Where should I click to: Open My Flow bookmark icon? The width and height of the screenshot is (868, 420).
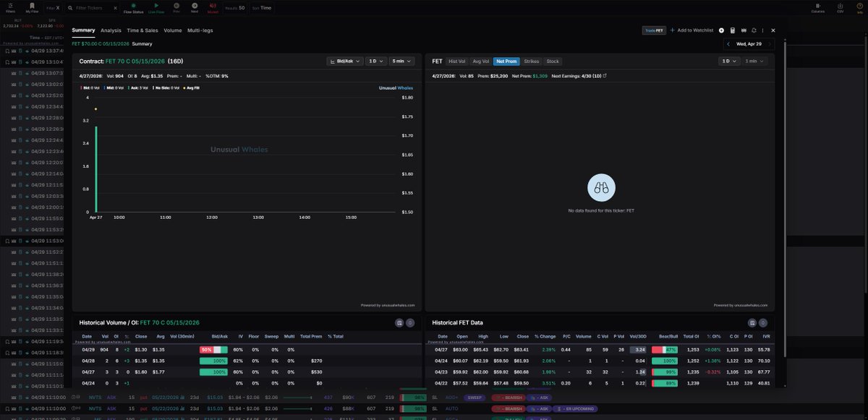[32, 7]
